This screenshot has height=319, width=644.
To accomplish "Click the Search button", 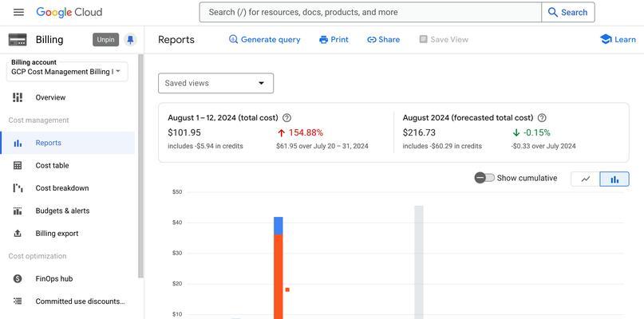I will (x=568, y=12).
